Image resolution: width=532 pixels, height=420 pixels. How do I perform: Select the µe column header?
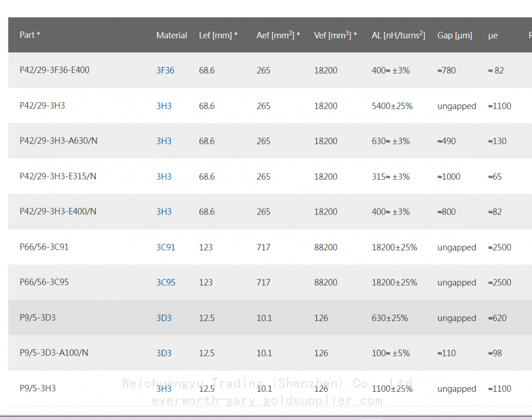[x=493, y=35]
